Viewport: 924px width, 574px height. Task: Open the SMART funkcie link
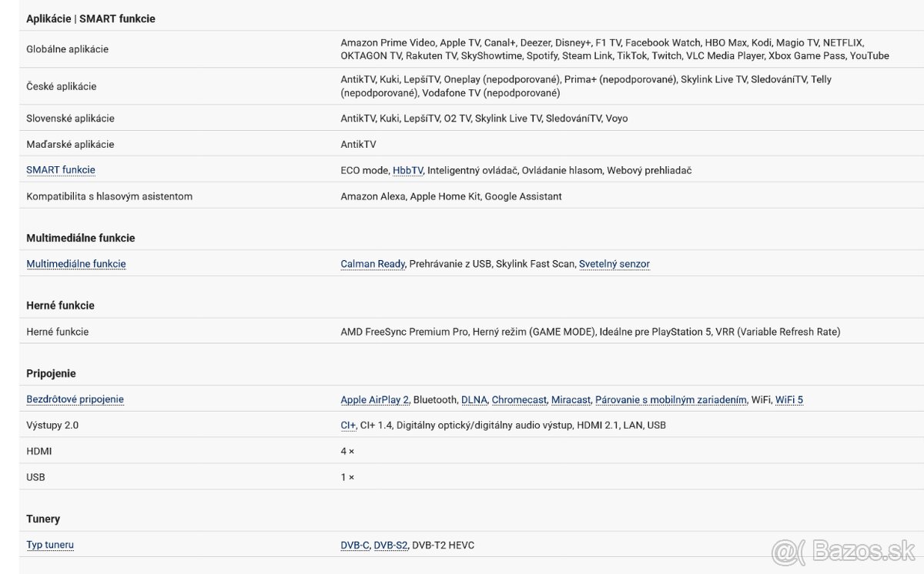[61, 170]
